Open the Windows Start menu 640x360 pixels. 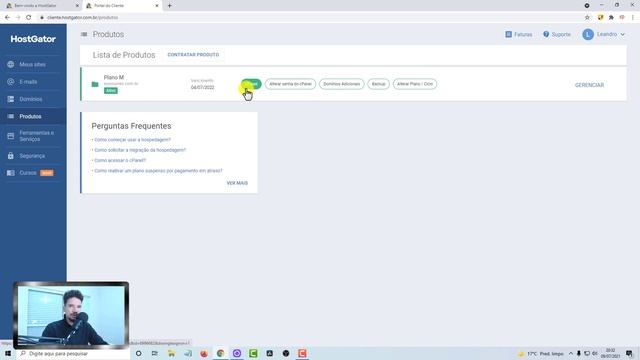coord(8,353)
